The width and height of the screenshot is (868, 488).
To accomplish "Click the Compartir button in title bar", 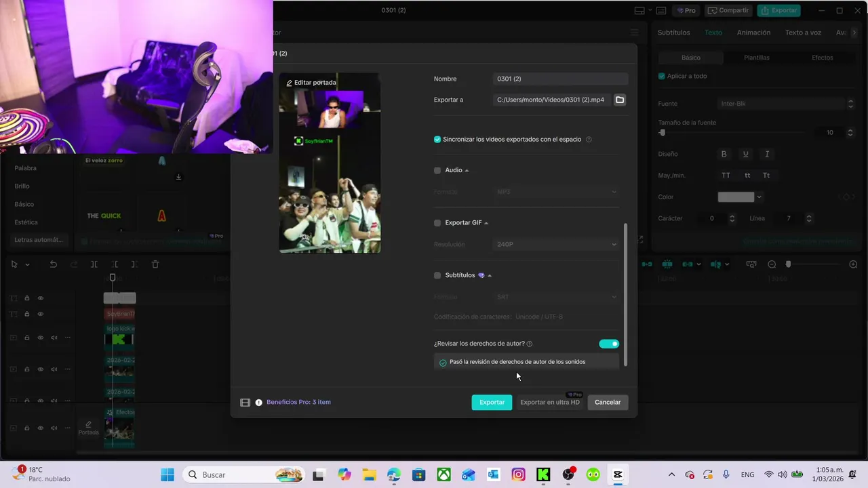I will coord(728,10).
